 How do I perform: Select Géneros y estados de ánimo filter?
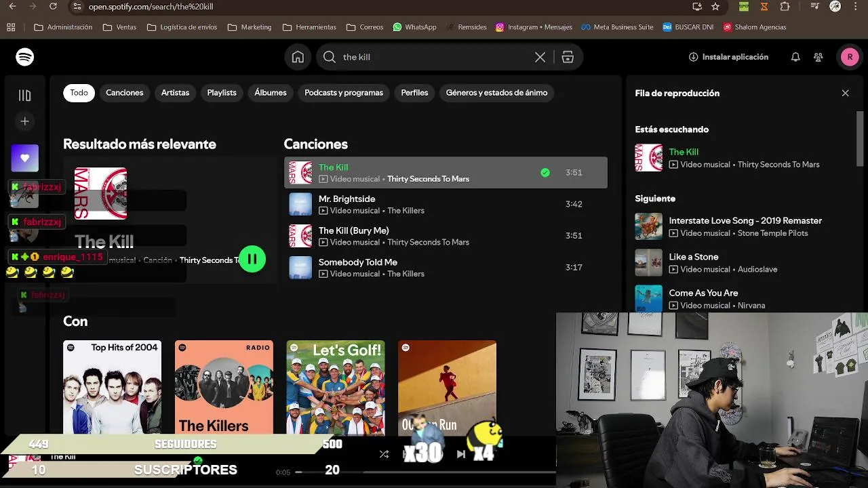click(496, 93)
